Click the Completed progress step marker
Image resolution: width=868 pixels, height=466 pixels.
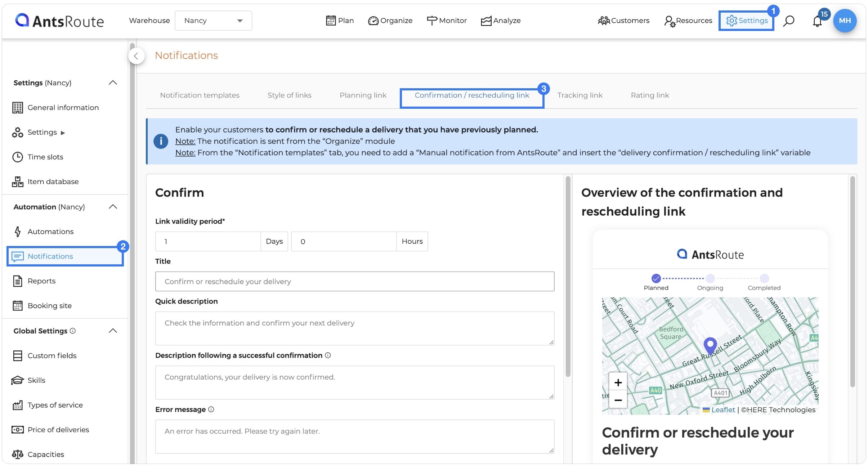[x=764, y=278]
